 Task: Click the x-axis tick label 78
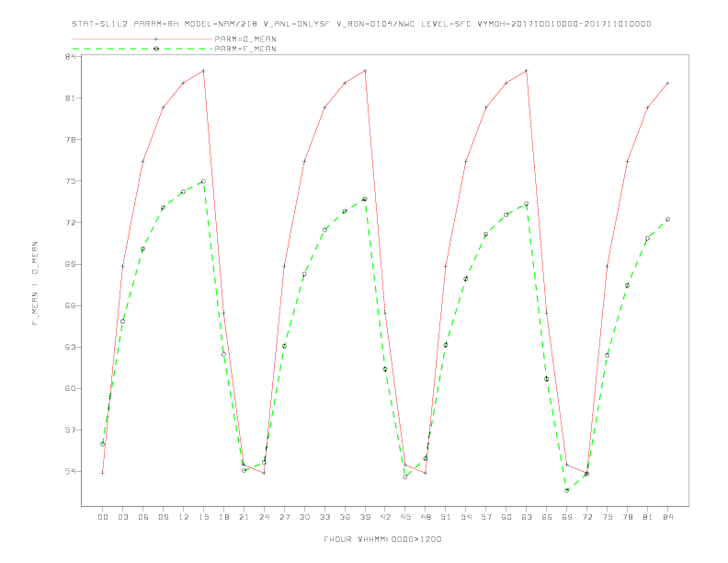[627, 517]
